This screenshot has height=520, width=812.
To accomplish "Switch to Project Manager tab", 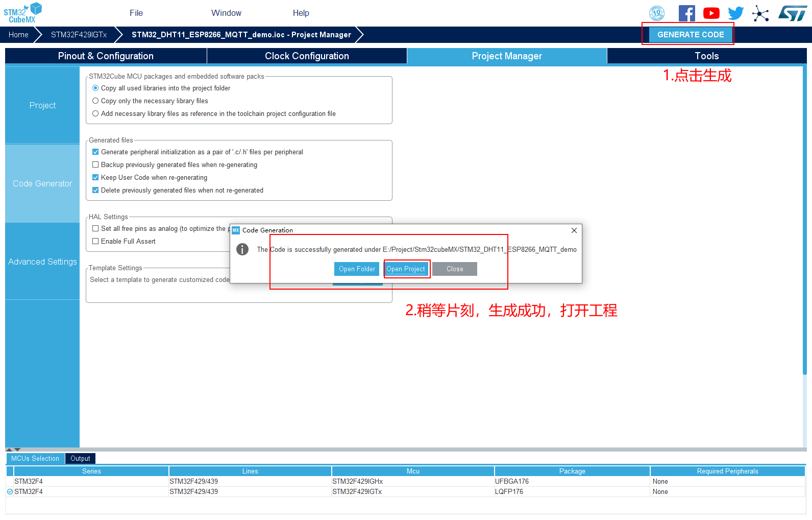I will click(x=507, y=56).
